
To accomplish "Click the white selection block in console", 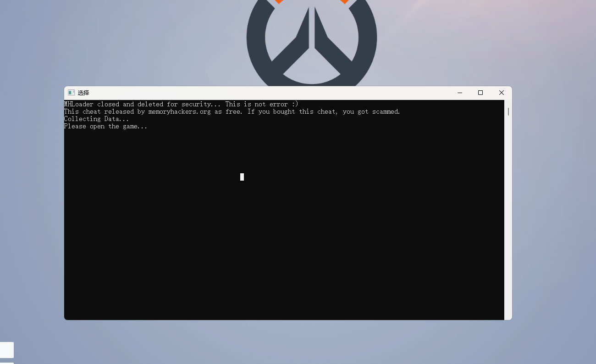I will coord(242,177).
